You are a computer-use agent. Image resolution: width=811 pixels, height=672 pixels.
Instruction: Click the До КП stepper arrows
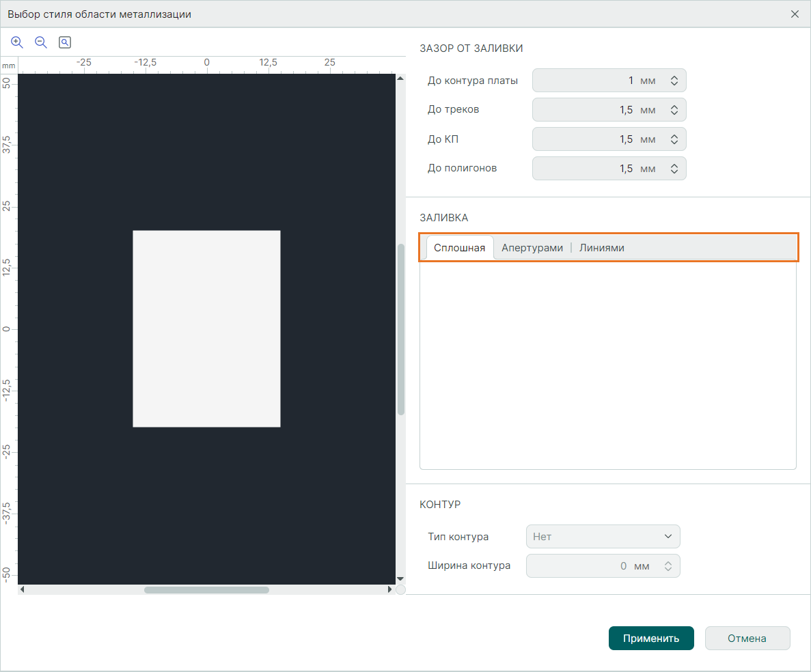click(x=674, y=139)
